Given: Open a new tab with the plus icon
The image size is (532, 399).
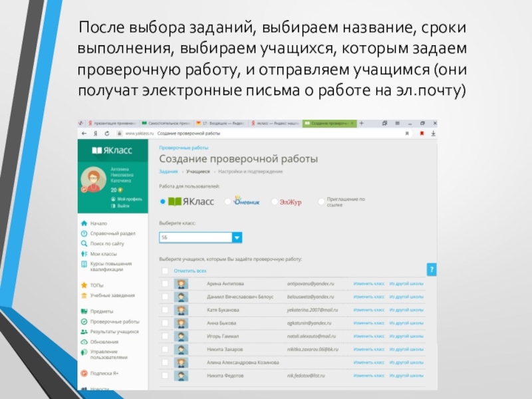Looking at the screenshot, I should click(361, 123).
